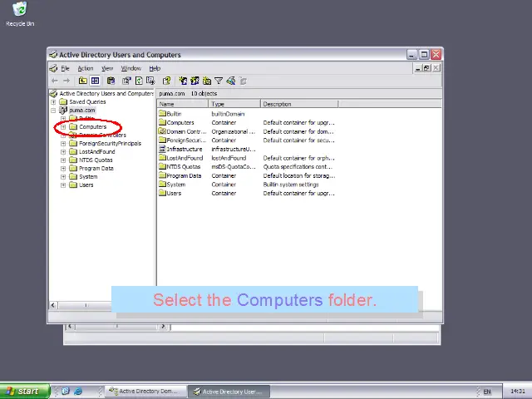Image resolution: width=532 pixels, height=399 pixels.
Task: Expand the System tree node
Action: point(63,177)
